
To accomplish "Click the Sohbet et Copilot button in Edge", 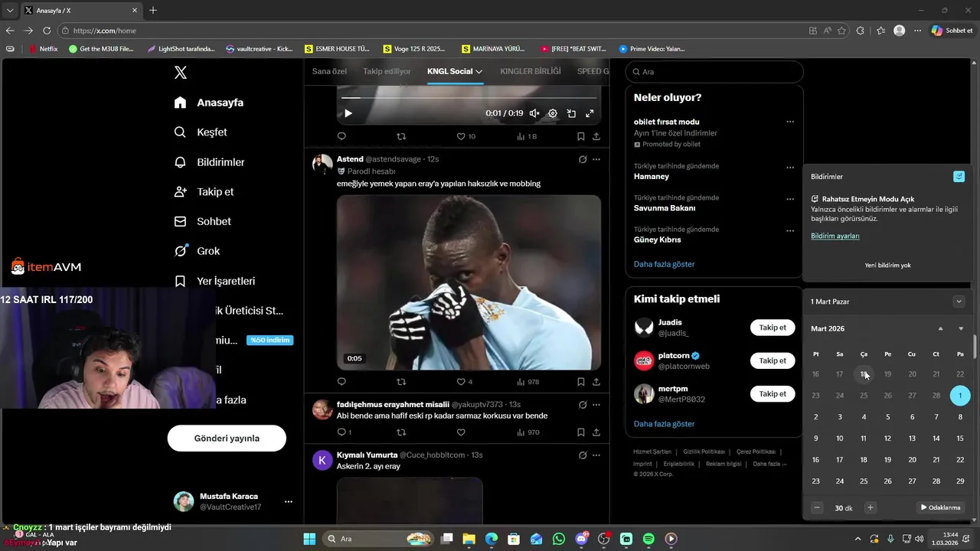I will click(x=952, y=31).
